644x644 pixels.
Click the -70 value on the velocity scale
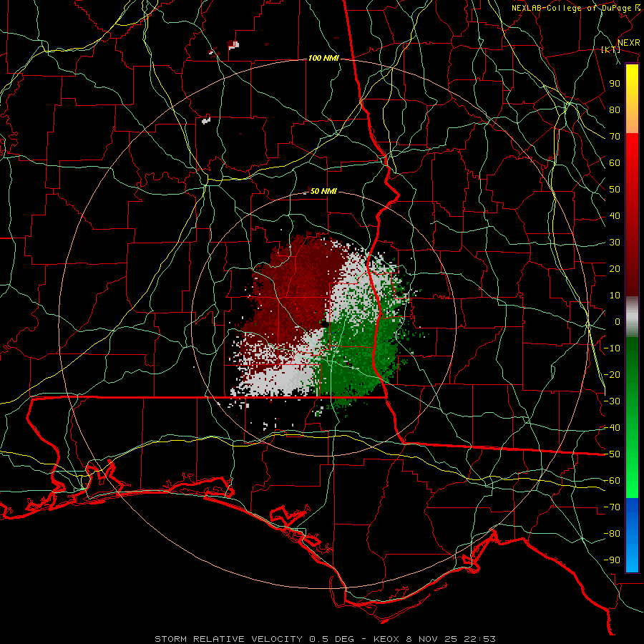click(x=612, y=507)
